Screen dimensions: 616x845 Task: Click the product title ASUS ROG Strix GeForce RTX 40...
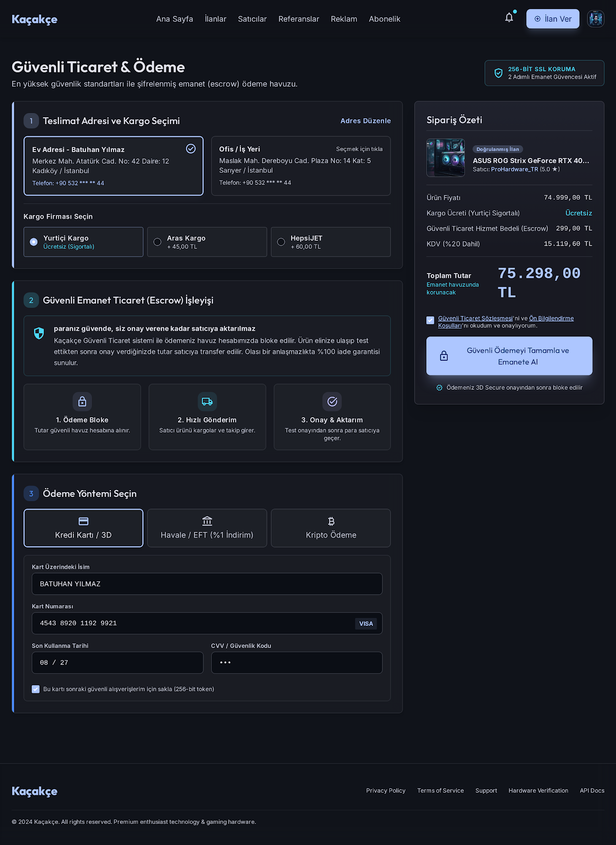click(x=531, y=161)
